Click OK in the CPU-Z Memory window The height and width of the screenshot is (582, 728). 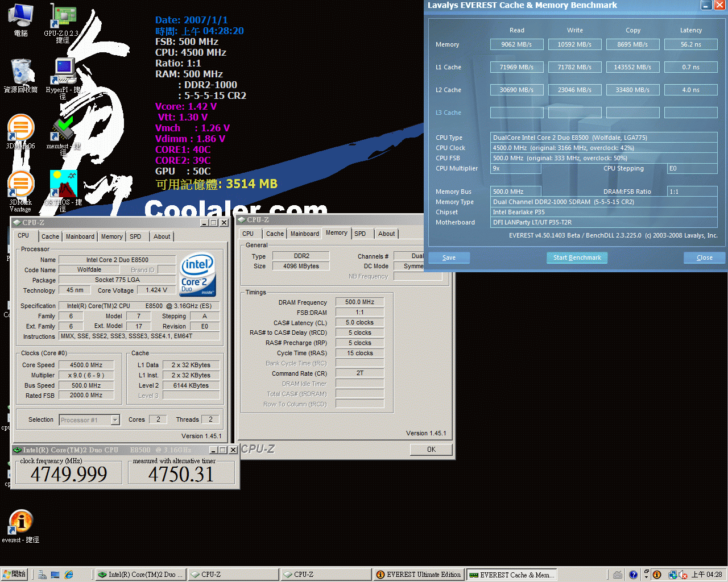431,450
